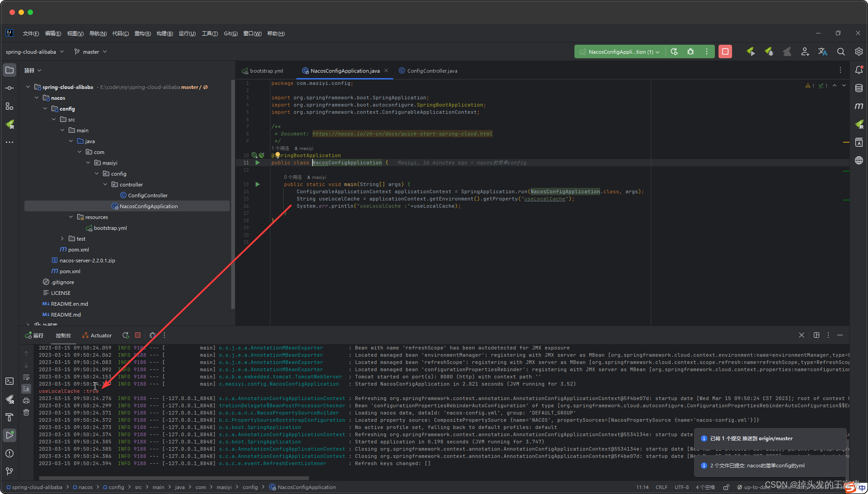Open the Maven tool window icon

pos(859,106)
